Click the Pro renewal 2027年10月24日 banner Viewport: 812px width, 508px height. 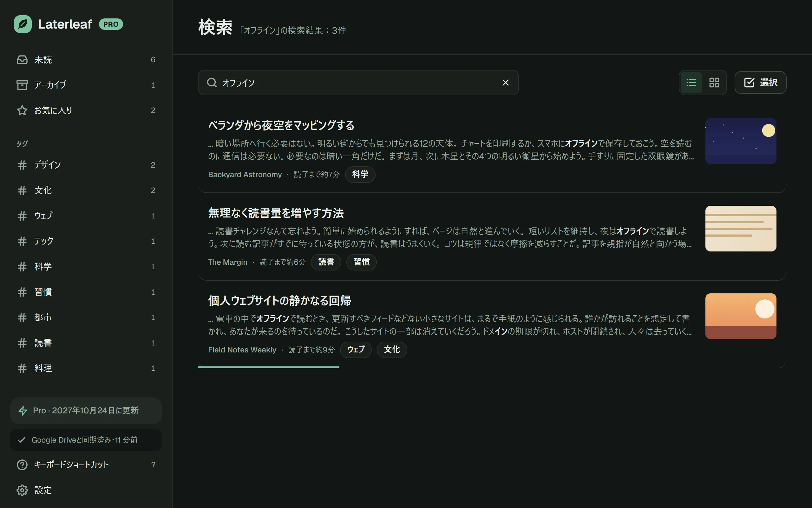(x=86, y=411)
